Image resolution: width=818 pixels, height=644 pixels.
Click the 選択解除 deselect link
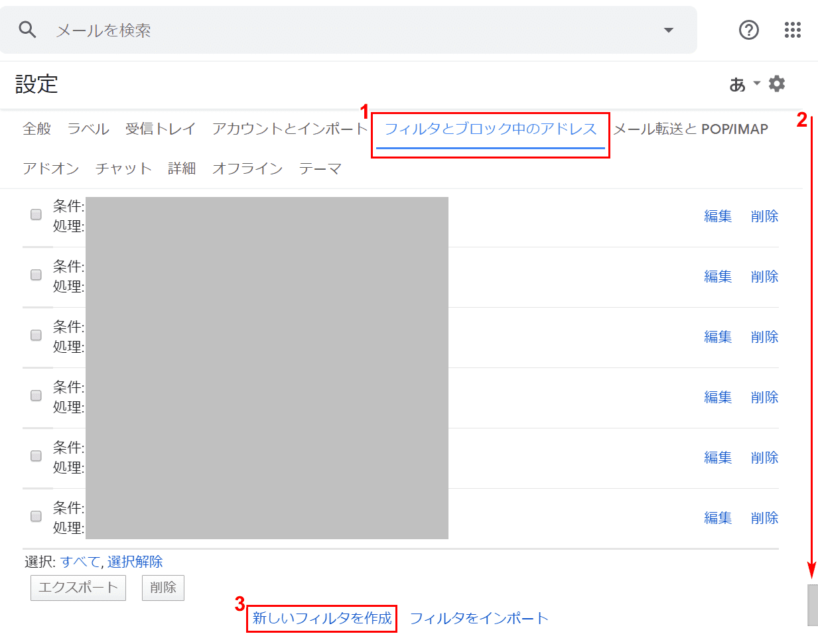pyautogui.click(x=135, y=562)
